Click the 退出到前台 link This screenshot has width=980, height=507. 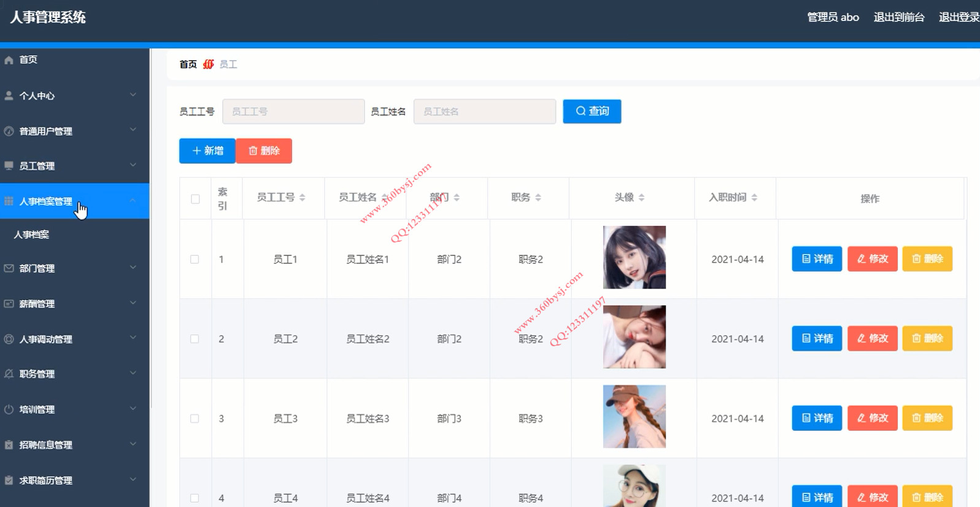899,17
